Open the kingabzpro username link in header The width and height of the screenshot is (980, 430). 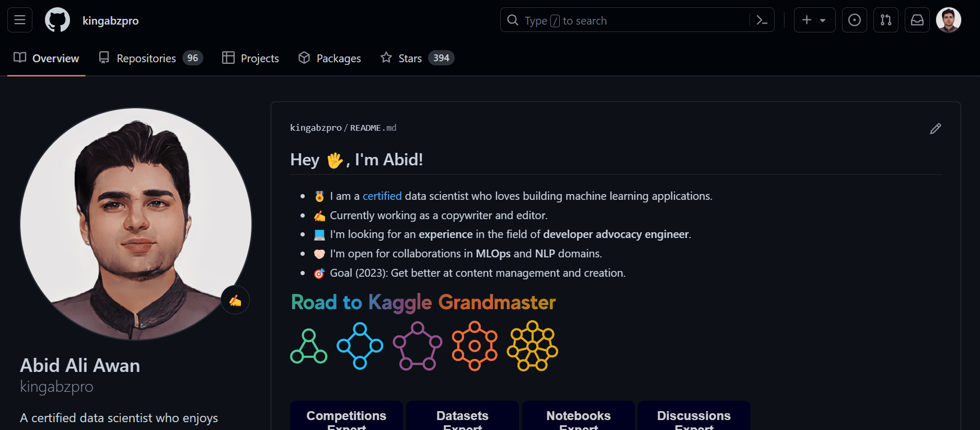point(110,20)
